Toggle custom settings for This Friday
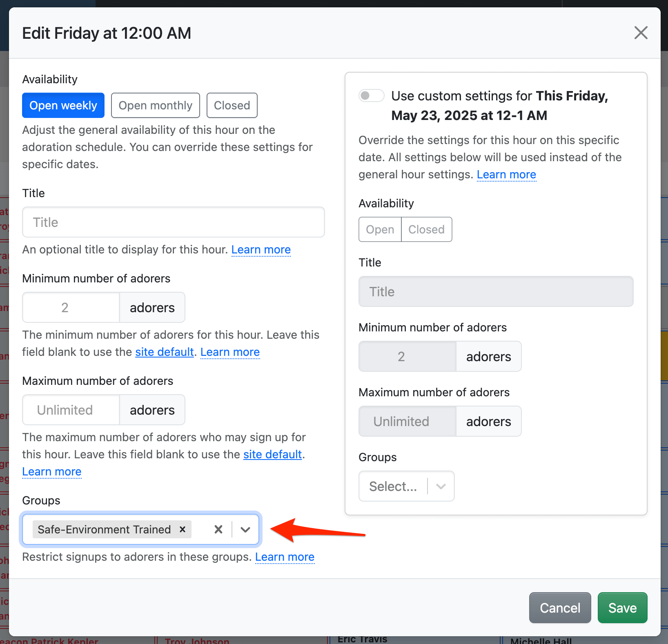 [371, 95]
